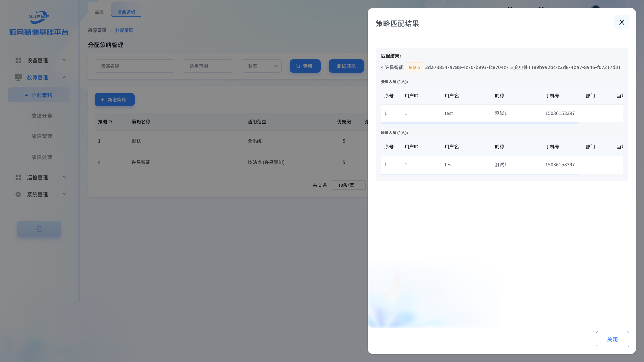This screenshot has width=644, height=362.
Task: Click the X icon on the 策略匹配结果 dialog
Action: (622, 22)
